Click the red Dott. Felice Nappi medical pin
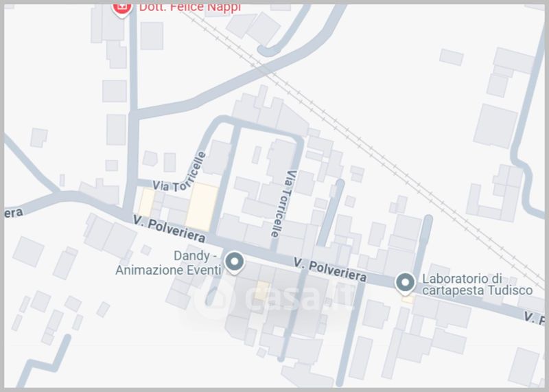This screenshot has height=392, width=549. tap(122, 9)
